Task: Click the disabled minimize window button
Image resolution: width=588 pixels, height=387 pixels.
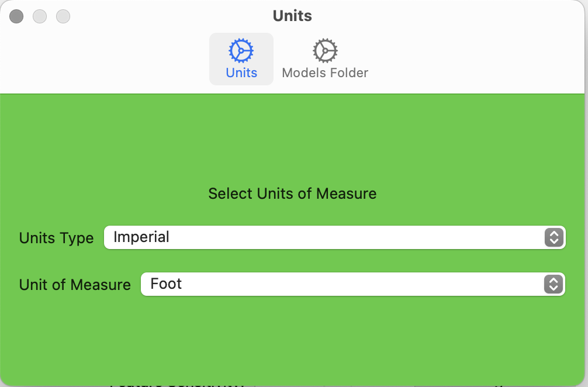Action: coord(40,16)
